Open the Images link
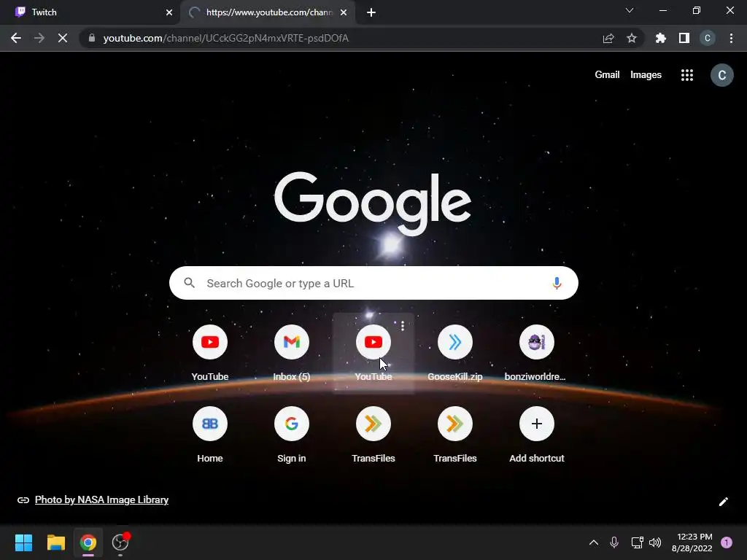The height and width of the screenshot is (560, 747). [x=646, y=75]
